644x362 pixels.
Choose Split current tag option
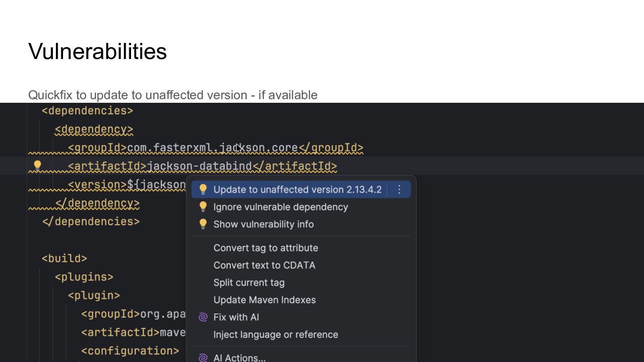pyautogui.click(x=249, y=283)
